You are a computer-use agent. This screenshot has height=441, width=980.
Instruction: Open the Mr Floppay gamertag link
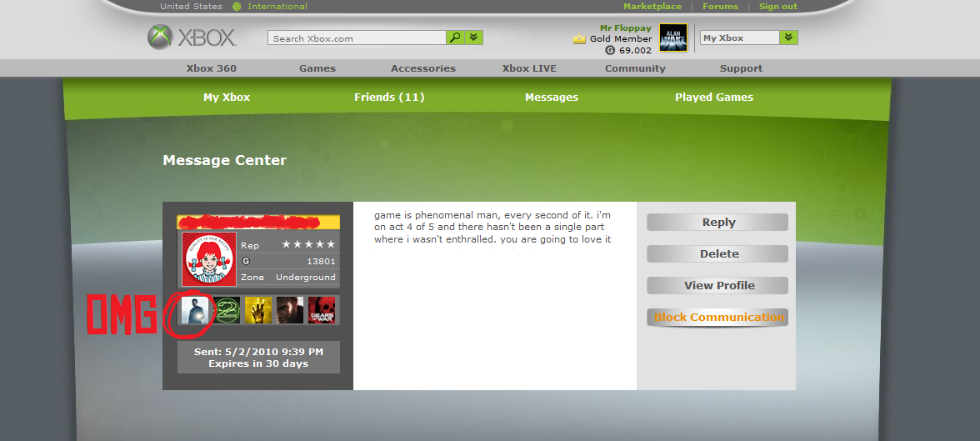tap(626, 28)
